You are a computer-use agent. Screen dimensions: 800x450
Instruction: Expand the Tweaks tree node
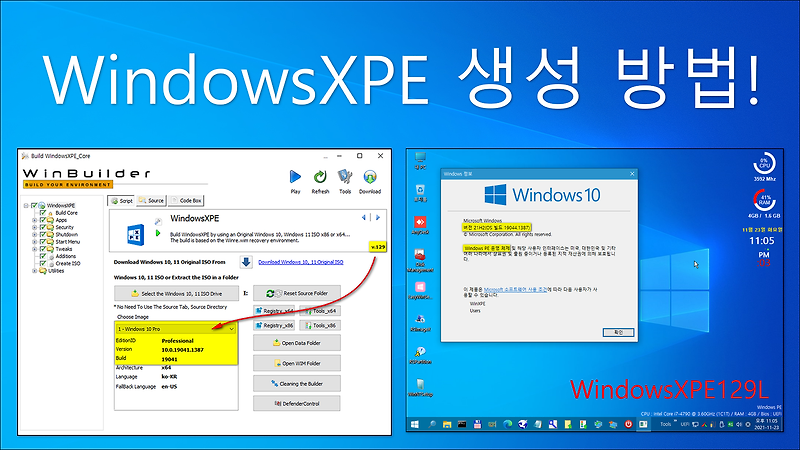tap(35, 249)
